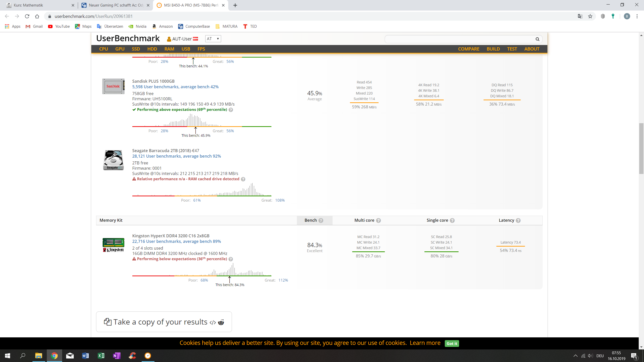
Task: Click help icon next to Bench header
Action: pos(321,220)
